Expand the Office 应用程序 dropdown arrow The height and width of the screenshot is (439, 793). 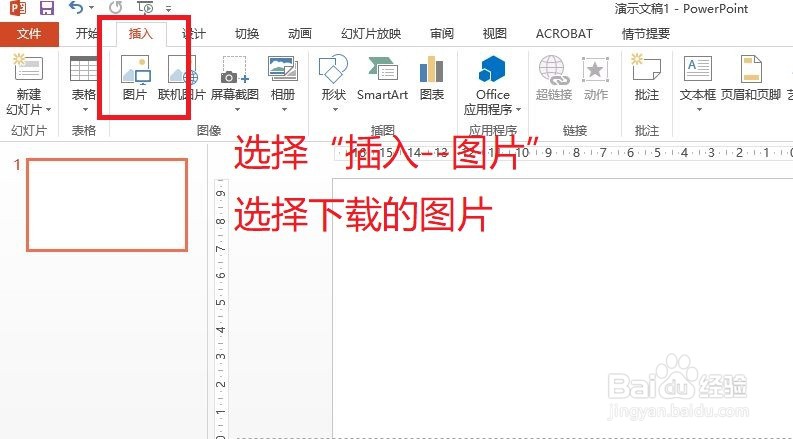point(518,110)
